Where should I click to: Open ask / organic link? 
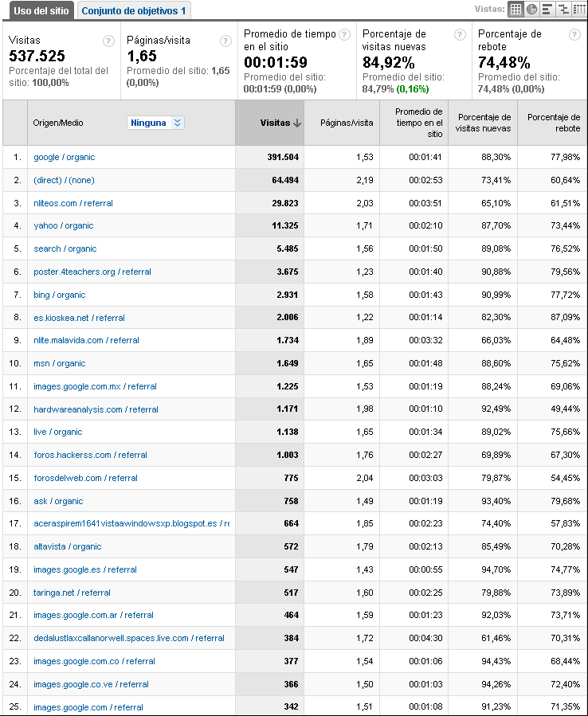(58, 501)
